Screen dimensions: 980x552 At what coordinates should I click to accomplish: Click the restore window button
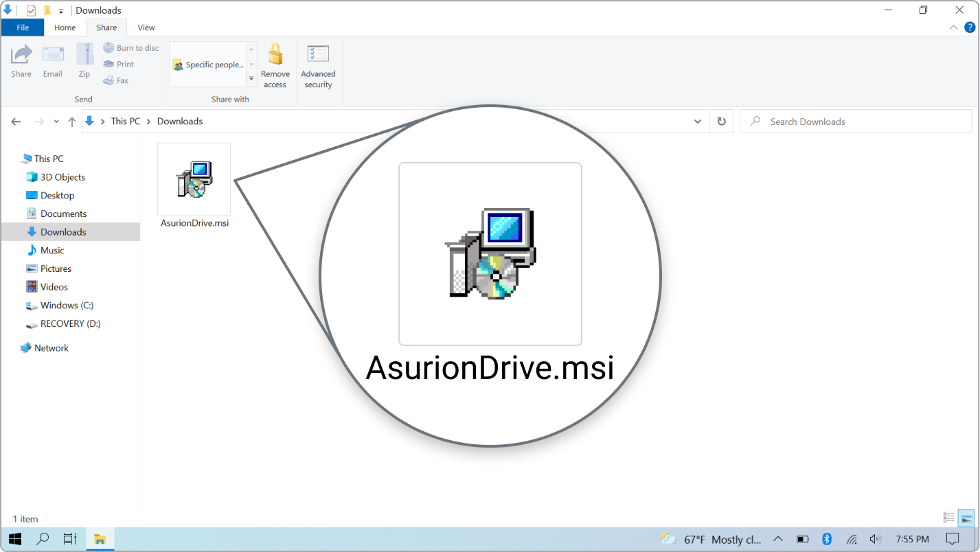click(x=923, y=10)
